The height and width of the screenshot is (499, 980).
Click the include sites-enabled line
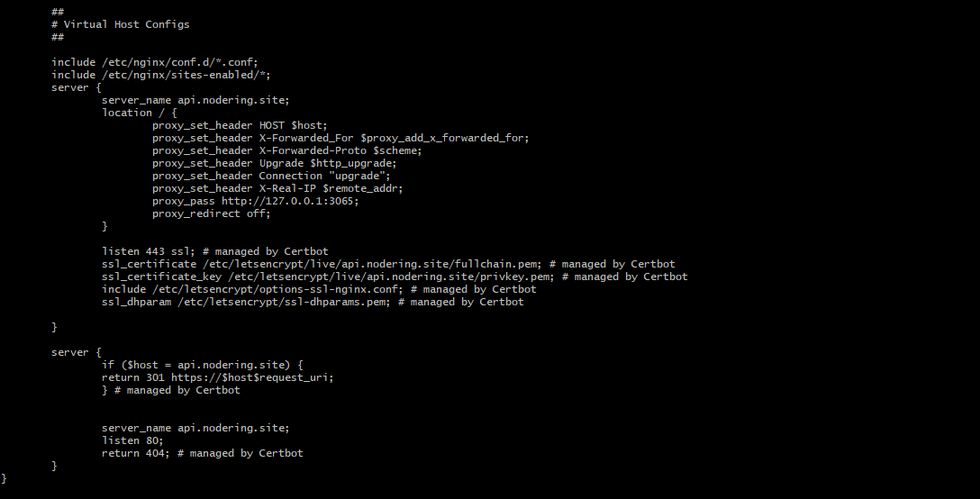pyautogui.click(x=160, y=75)
